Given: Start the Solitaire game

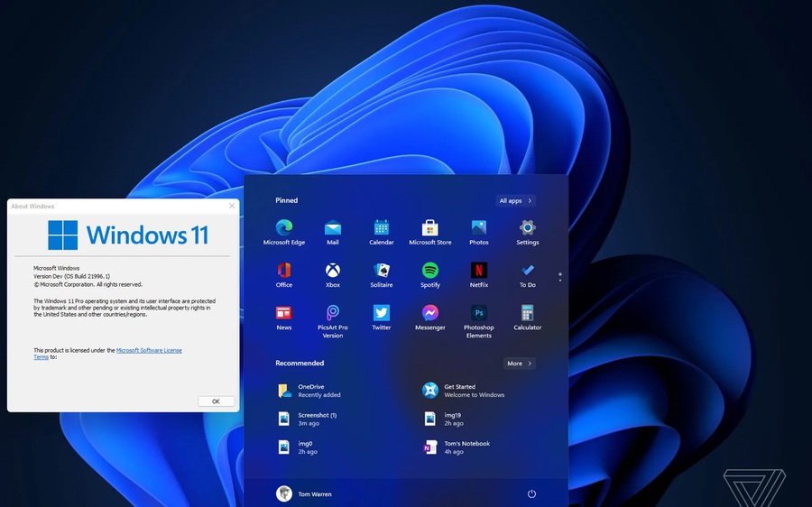Looking at the screenshot, I should (381, 275).
